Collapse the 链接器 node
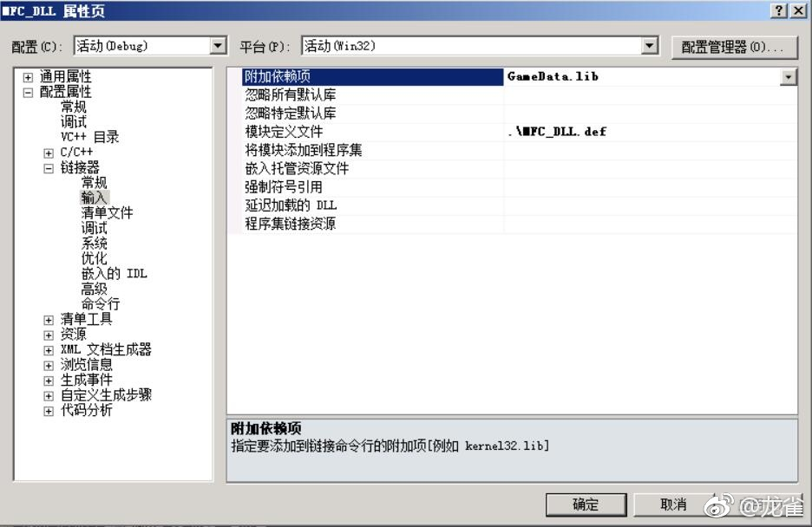Image resolution: width=812 pixels, height=527 pixels. point(49,169)
